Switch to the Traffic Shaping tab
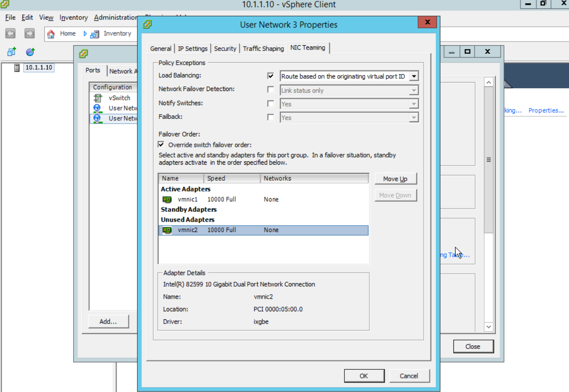Viewport: 569px width, 392px height. (x=263, y=48)
